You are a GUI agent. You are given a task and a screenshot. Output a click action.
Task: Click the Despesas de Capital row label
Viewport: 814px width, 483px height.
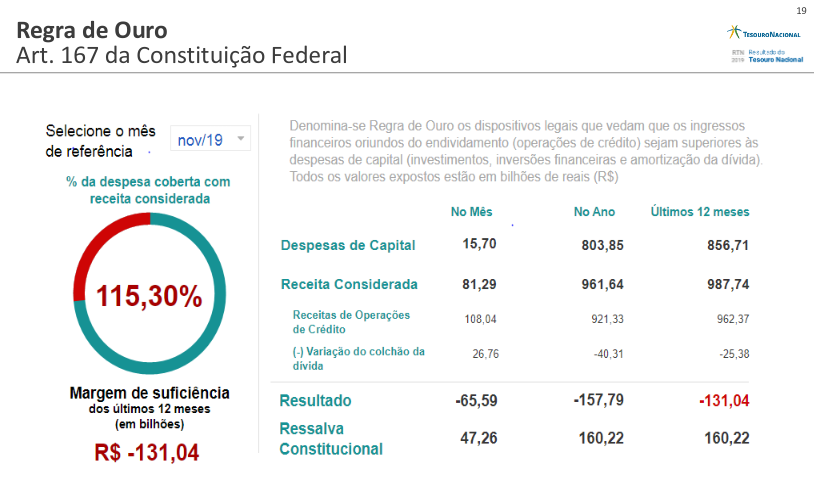[x=347, y=245]
